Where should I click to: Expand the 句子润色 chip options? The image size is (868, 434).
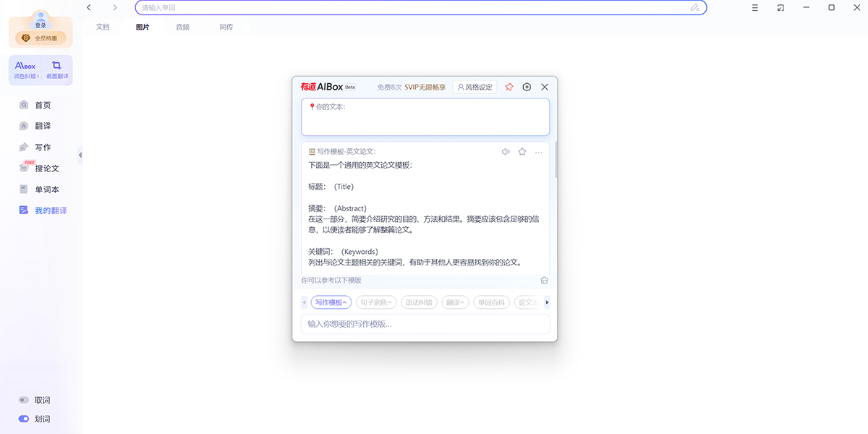[376, 302]
